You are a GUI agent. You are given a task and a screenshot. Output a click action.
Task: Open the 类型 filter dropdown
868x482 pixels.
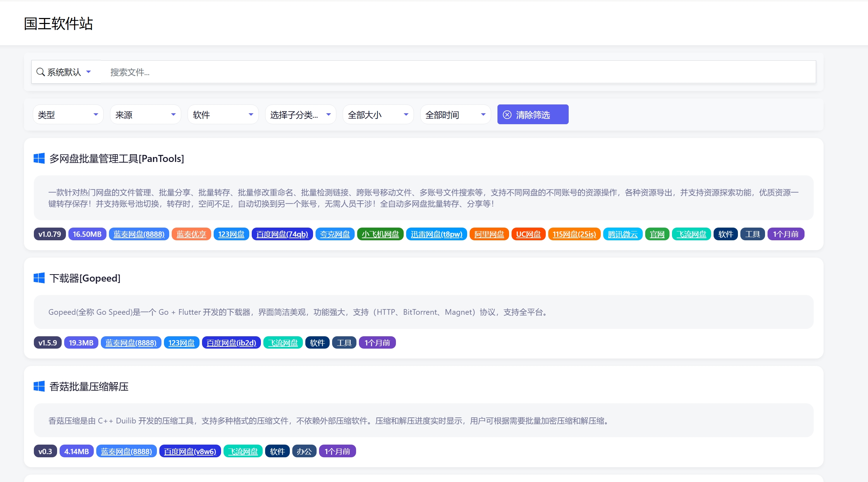point(68,114)
